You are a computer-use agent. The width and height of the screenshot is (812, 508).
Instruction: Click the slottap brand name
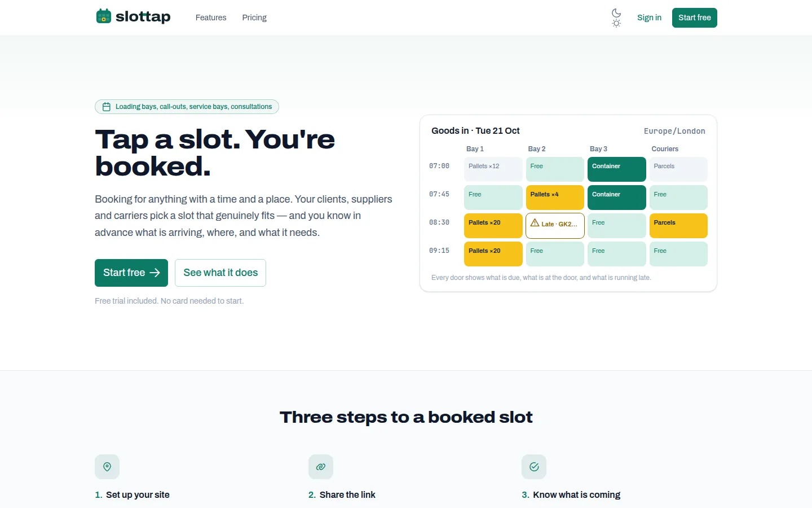point(143,17)
